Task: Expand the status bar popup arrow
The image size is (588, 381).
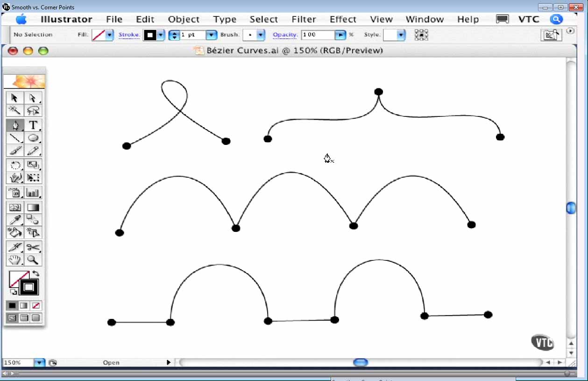Action: (x=169, y=362)
